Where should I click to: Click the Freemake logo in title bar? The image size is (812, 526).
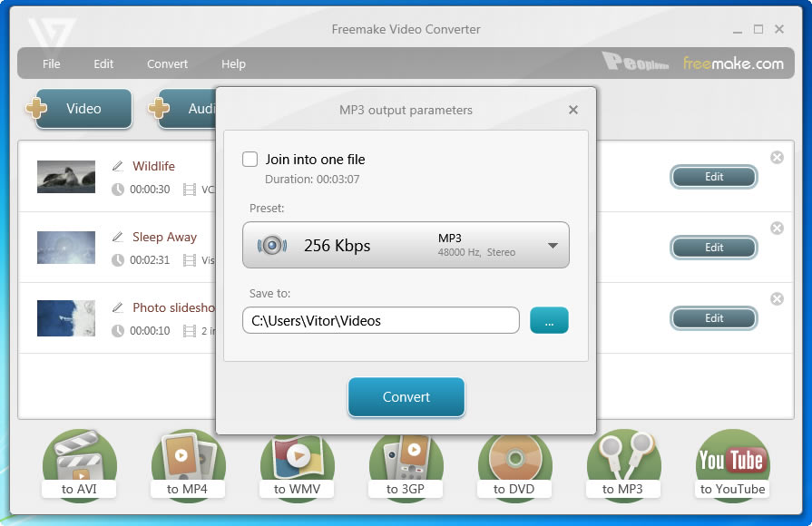pos(52,34)
